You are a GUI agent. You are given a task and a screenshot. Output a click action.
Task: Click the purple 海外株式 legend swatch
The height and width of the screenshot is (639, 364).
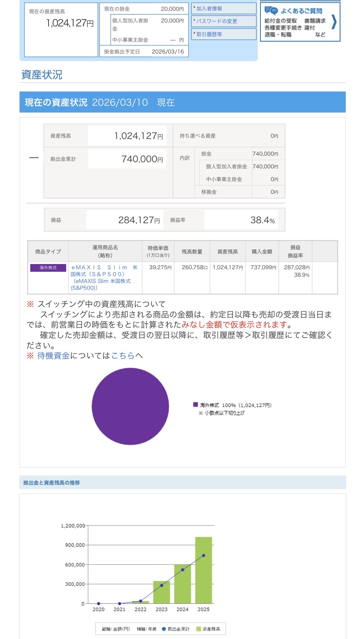pos(196,405)
